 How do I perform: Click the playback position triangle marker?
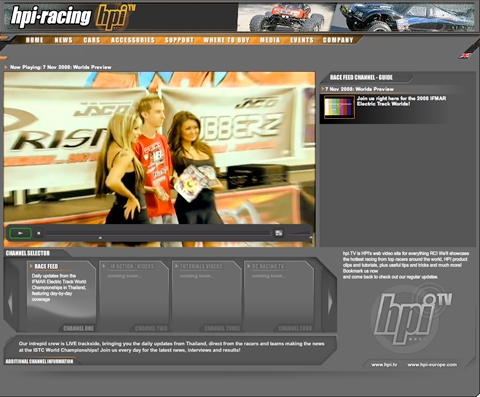pos(100,238)
